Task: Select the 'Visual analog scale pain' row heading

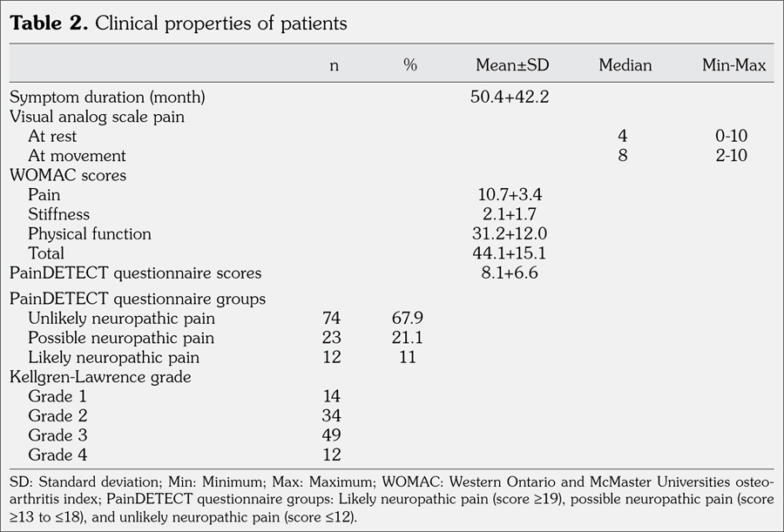Action: (x=97, y=117)
